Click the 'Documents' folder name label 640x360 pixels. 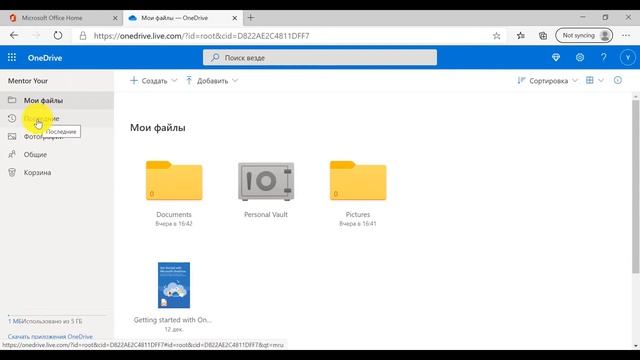(x=174, y=214)
